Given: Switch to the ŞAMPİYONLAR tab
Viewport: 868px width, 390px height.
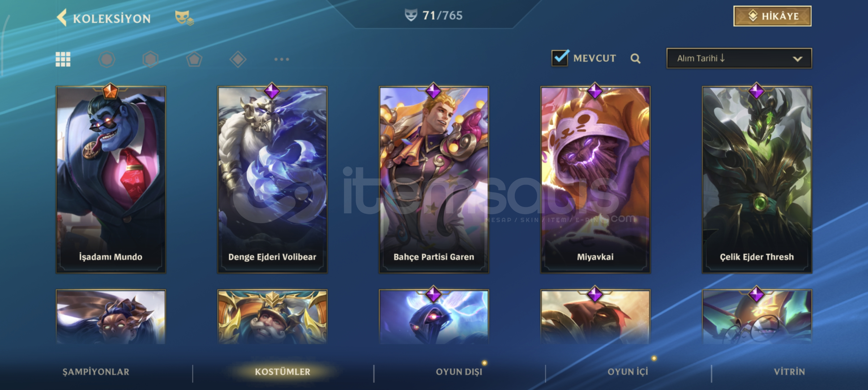Looking at the screenshot, I should (96, 372).
